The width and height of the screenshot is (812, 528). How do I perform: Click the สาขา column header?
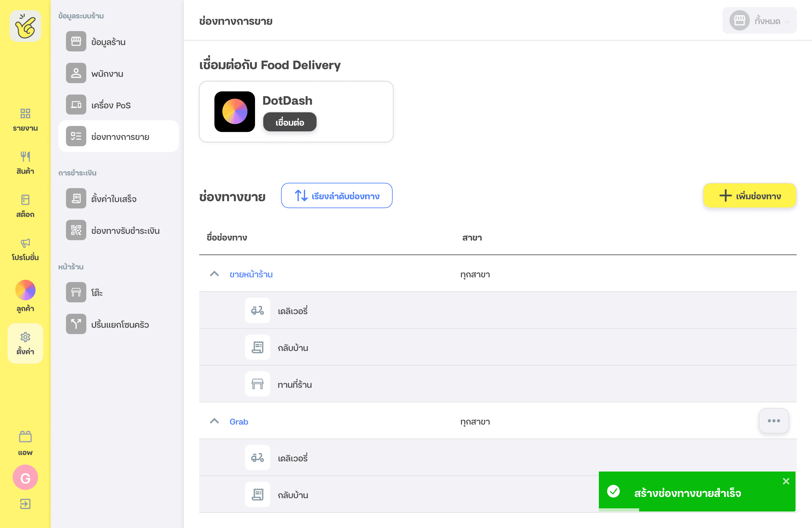(472, 238)
